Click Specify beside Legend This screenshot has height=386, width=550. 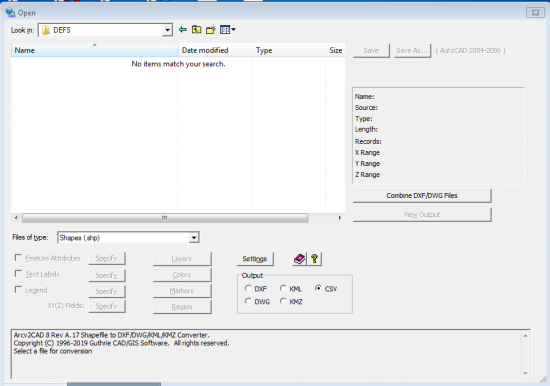pyautogui.click(x=107, y=291)
